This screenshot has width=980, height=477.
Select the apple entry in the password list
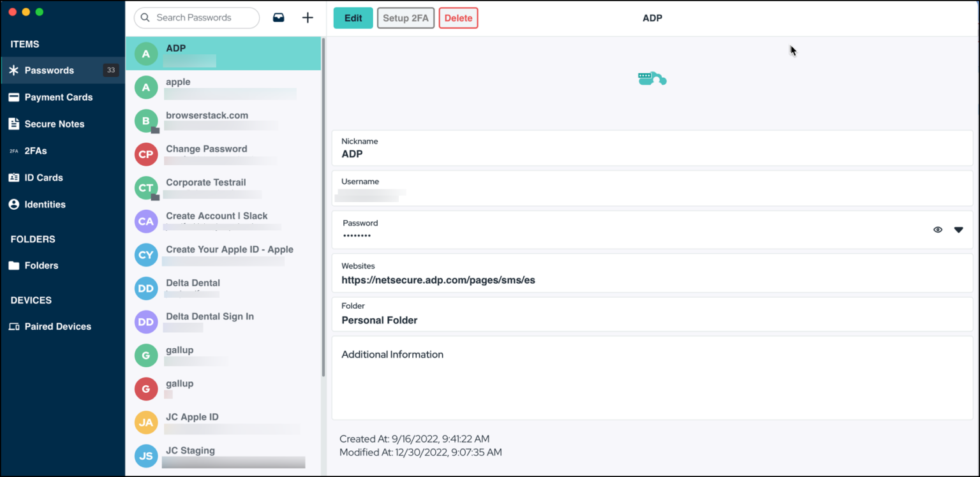point(211,87)
